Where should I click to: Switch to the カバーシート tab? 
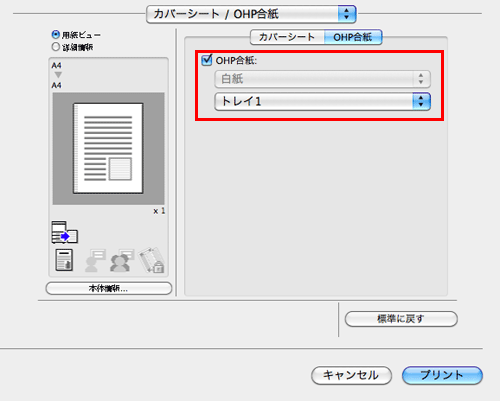pos(287,37)
